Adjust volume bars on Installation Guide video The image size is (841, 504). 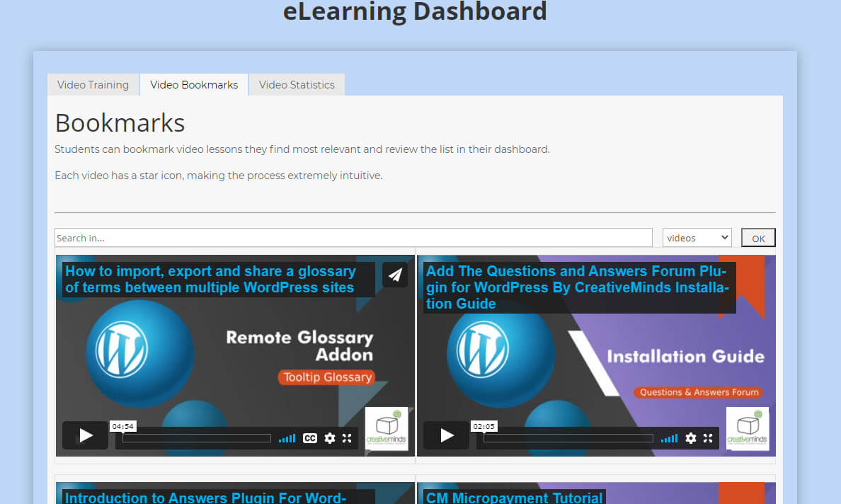[x=669, y=439]
